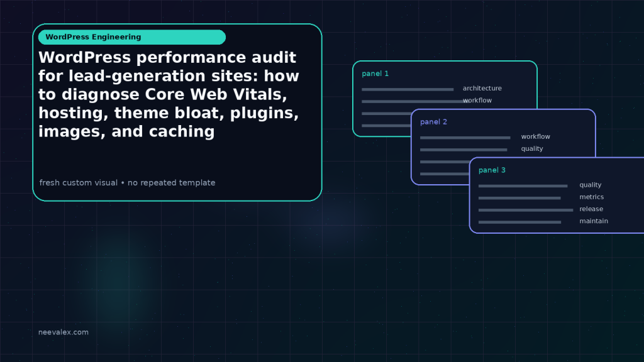The height and width of the screenshot is (362, 644).
Task: Click the 'workflow' label in panel 1
Action: tap(477, 100)
